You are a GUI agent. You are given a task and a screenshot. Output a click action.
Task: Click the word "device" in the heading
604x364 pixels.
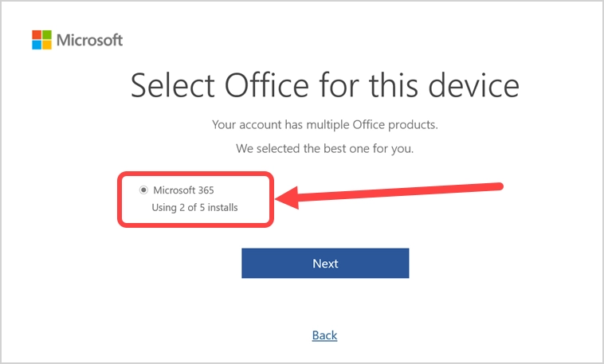tap(482, 86)
